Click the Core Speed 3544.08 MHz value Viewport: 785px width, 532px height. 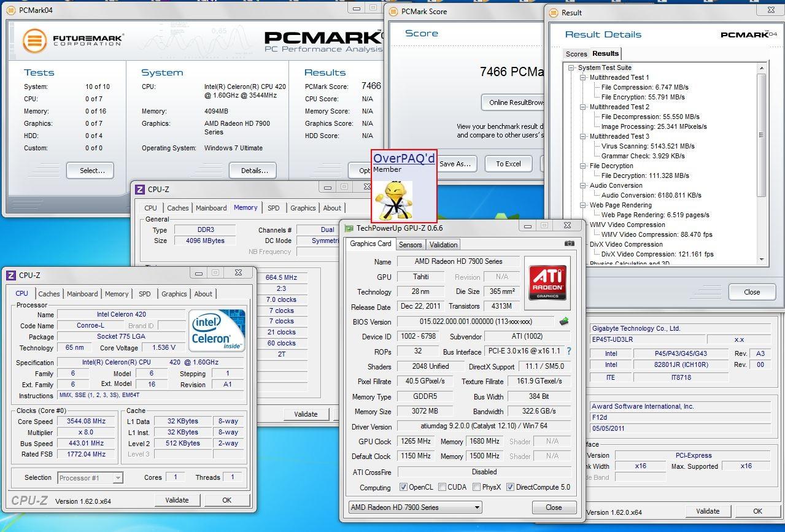click(x=87, y=421)
